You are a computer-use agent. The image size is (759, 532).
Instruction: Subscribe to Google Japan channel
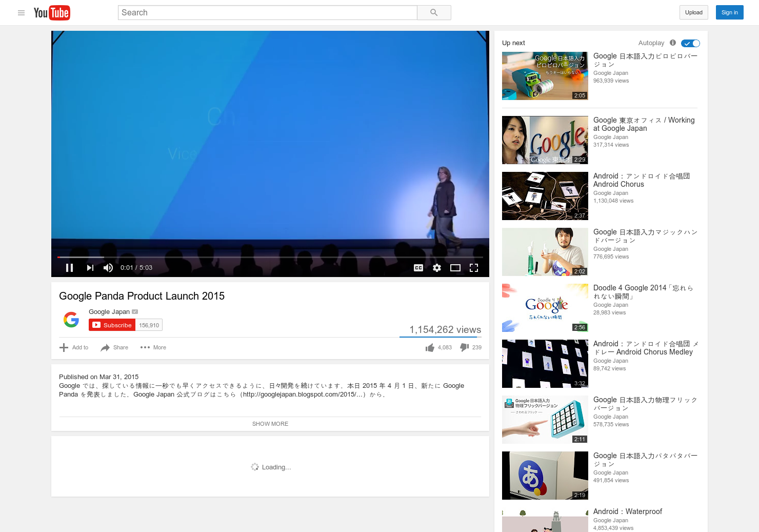click(x=112, y=325)
